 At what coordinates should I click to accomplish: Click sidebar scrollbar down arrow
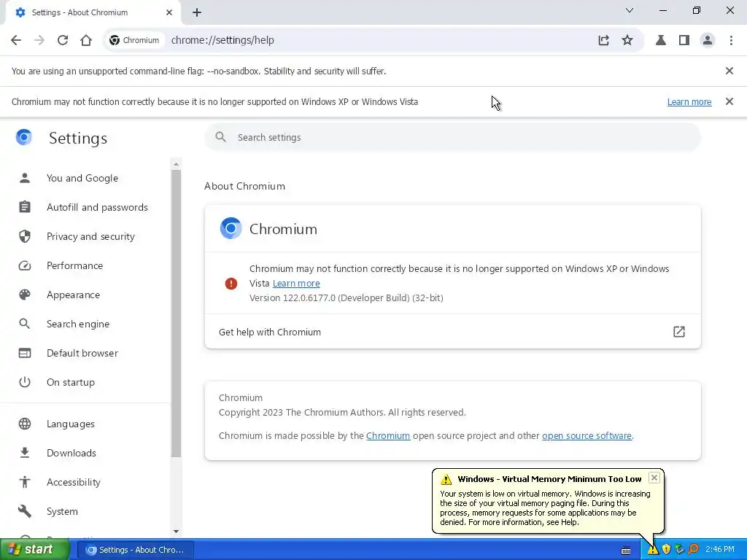click(x=177, y=531)
